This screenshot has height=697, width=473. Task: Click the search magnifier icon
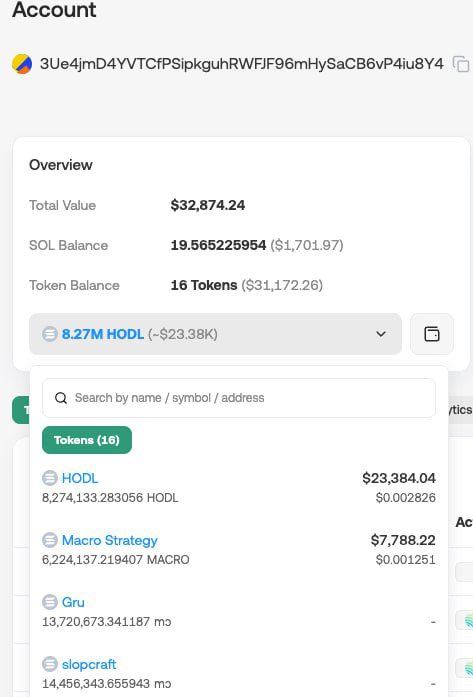point(61,398)
